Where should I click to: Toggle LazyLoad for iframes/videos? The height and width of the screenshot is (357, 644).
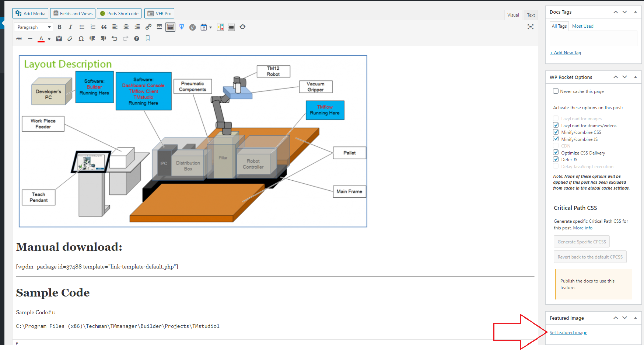pyautogui.click(x=556, y=125)
